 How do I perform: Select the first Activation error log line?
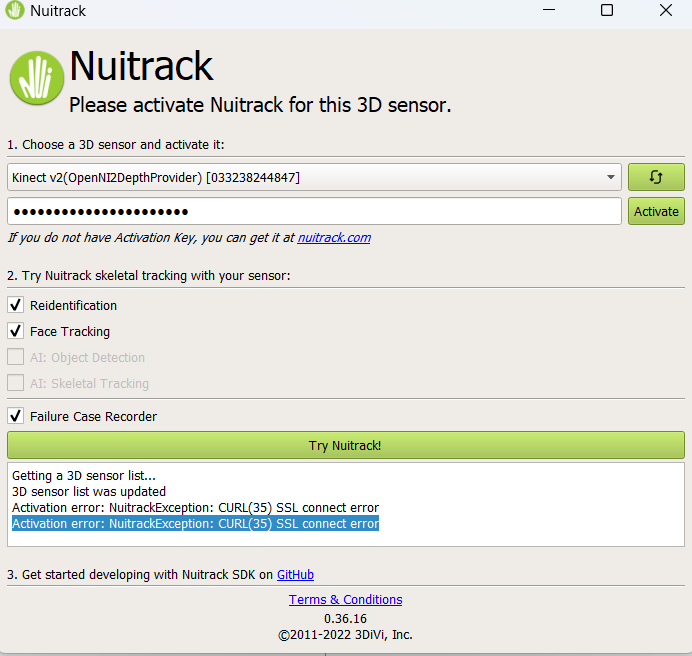[x=195, y=508]
